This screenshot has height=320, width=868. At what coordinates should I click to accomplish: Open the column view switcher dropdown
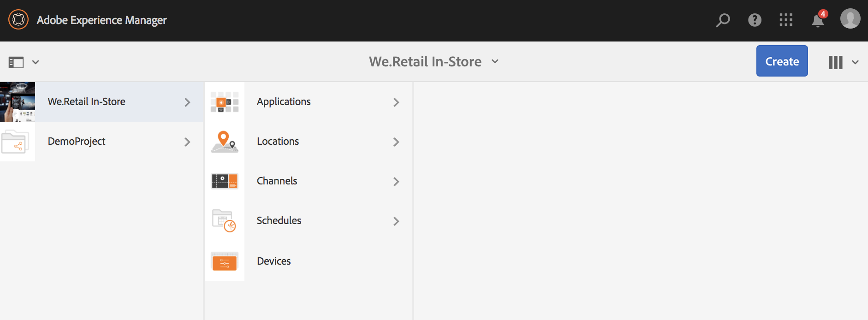click(843, 62)
